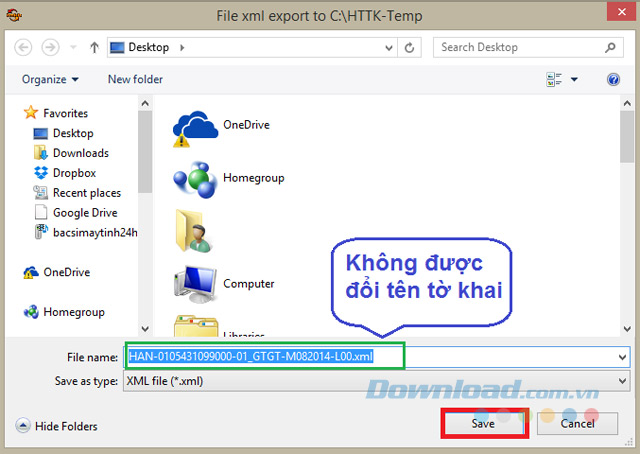Expand the Desktop breadcrumb arrow
This screenshot has height=454, width=640.
pos(182,48)
